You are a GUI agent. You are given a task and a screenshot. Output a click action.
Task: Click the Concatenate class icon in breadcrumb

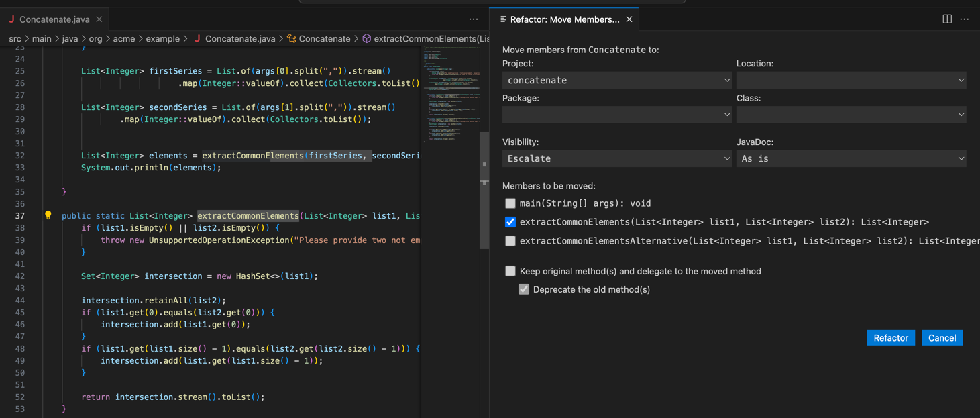point(292,39)
